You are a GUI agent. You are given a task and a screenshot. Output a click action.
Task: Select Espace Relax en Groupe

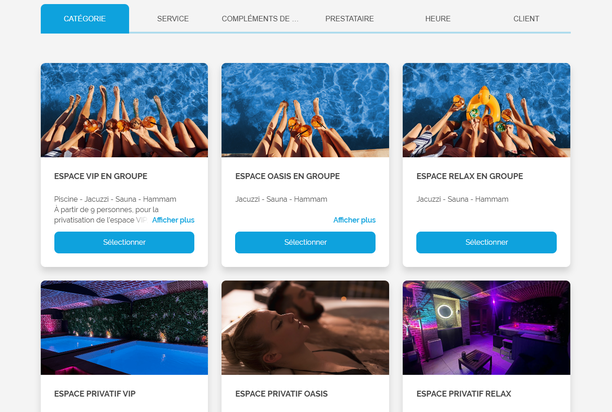tap(486, 242)
